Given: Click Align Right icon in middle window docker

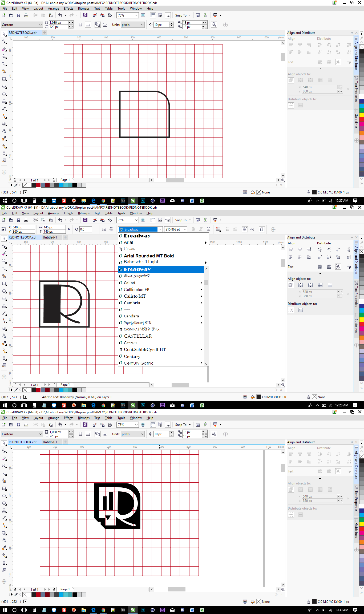Looking at the screenshot, I should pos(309,249).
